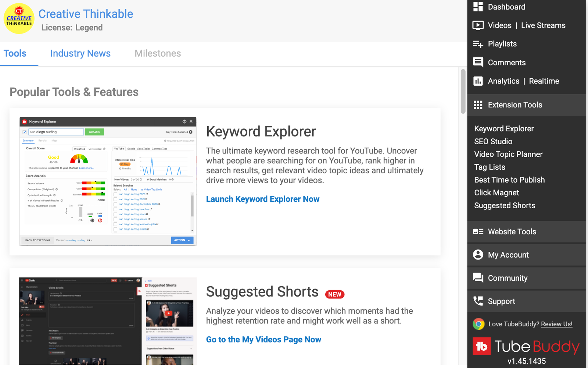Click the Creative Thinkable channel name
The image size is (588, 368).
coord(86,14)
